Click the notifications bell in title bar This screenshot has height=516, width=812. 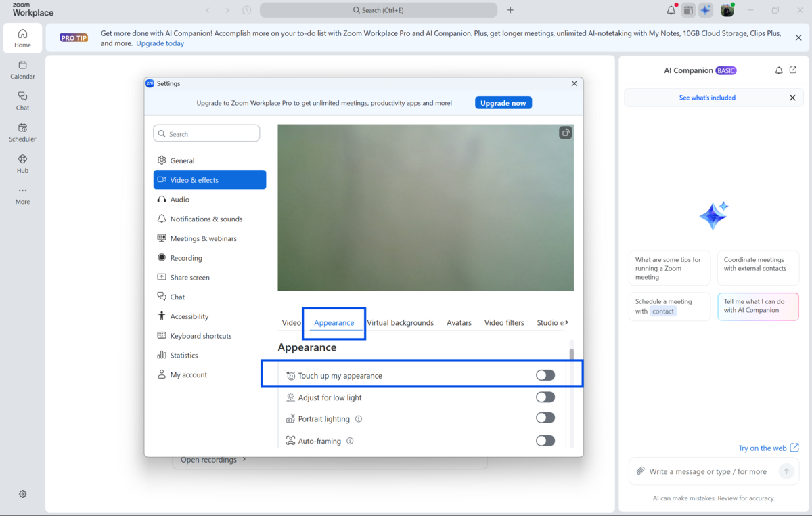coord(671,10)
